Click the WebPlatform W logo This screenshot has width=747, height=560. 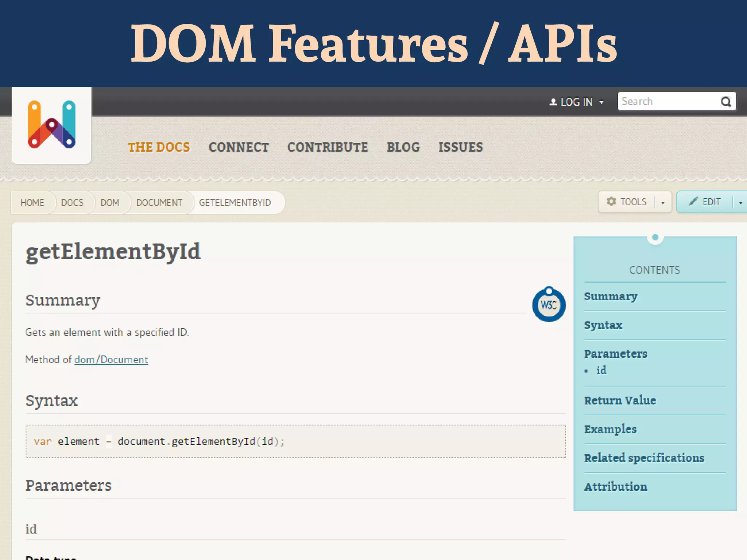51,125
